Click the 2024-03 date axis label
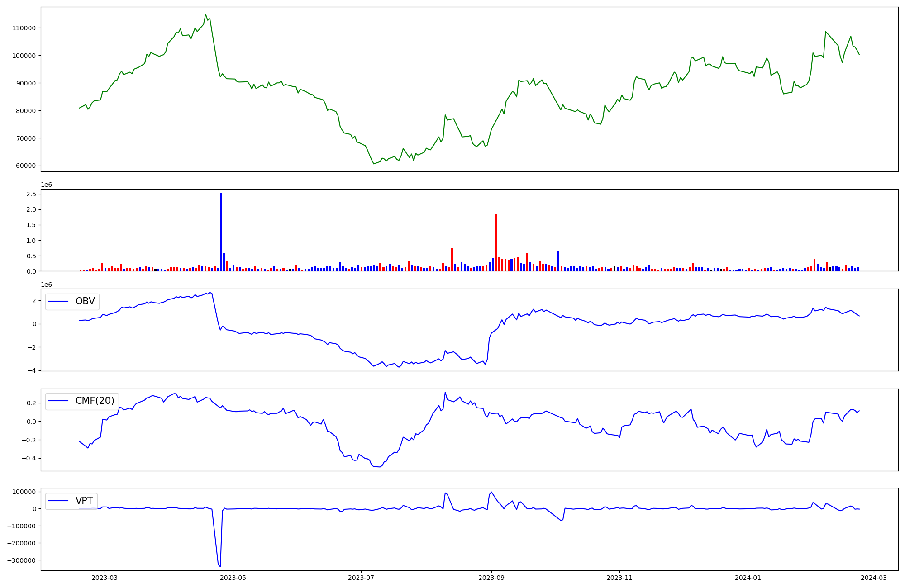 [x=873, y=578]
